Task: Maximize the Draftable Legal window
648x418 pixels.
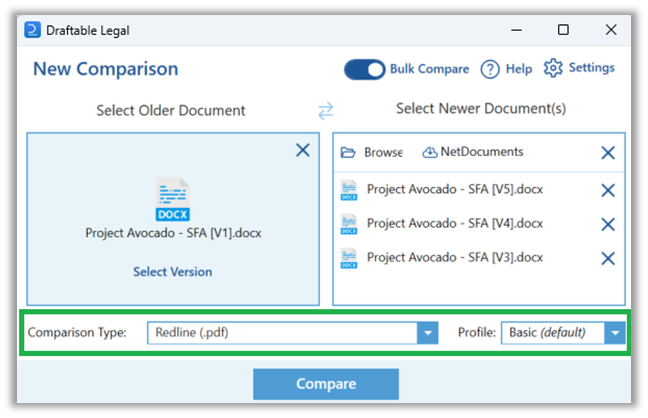Action: coord(563,30)
